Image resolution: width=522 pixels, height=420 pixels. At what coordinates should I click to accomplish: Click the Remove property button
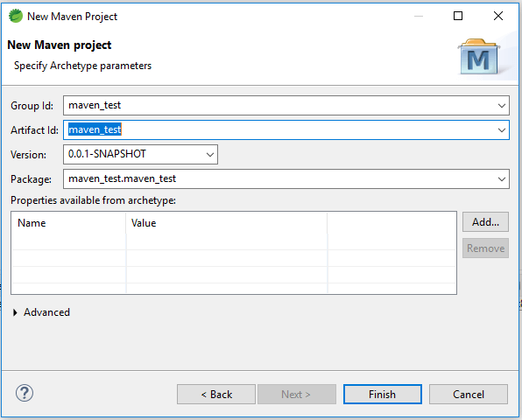pos(485,248)
